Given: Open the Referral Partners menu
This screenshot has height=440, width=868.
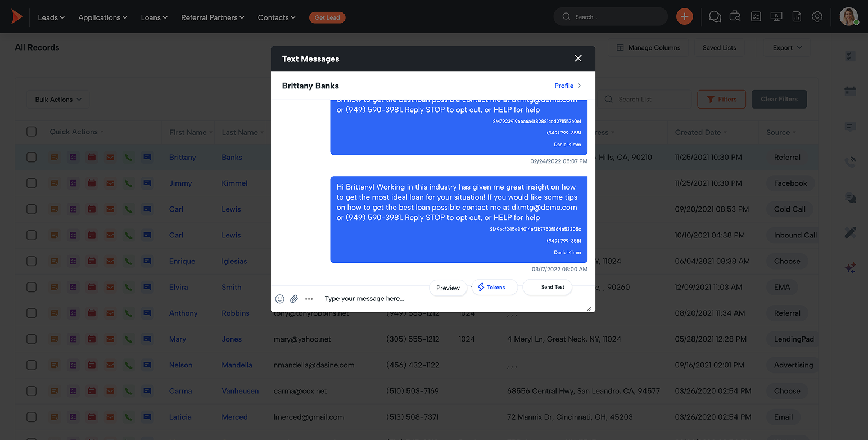Looking at the screenshot, I should click(x=213, y=17).
